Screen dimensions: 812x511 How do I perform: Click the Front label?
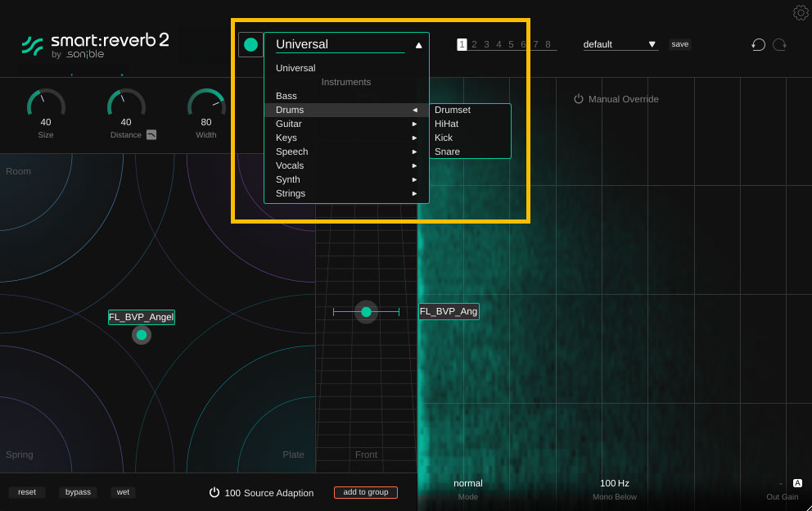(x=366, y=454)
